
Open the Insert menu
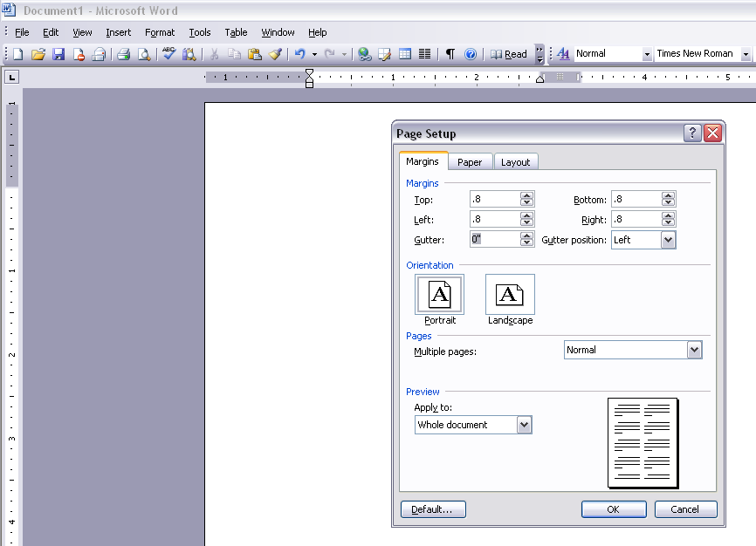point(118,32)
